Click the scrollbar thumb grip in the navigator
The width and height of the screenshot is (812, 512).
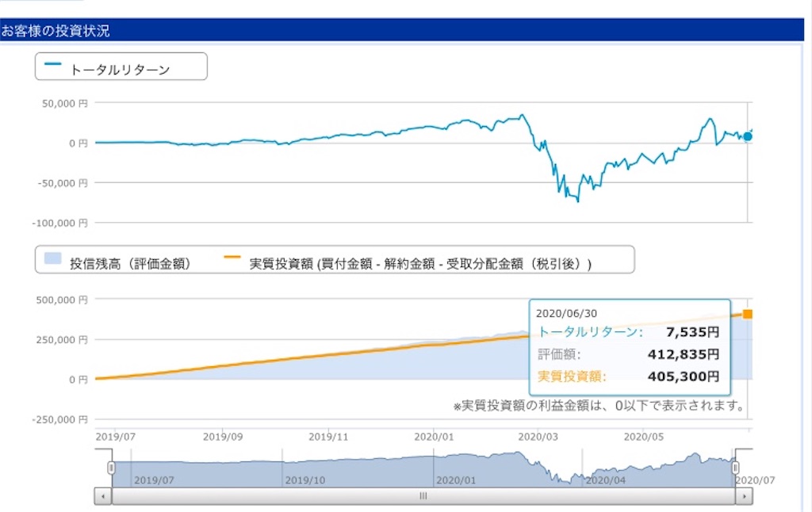coord(423,496)
